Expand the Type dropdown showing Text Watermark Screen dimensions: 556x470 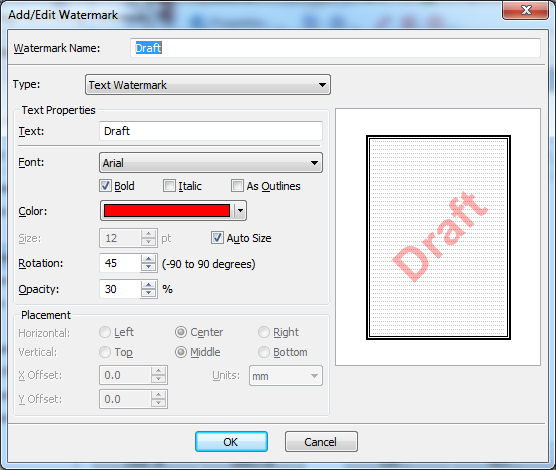click(208, 85)
